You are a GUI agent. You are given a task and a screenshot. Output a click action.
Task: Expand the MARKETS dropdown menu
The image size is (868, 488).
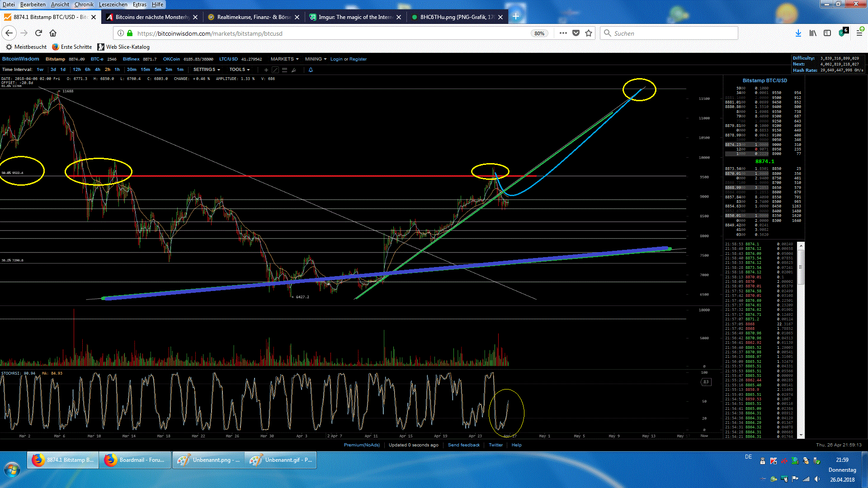pyautogui.click(x=284, y=59)
